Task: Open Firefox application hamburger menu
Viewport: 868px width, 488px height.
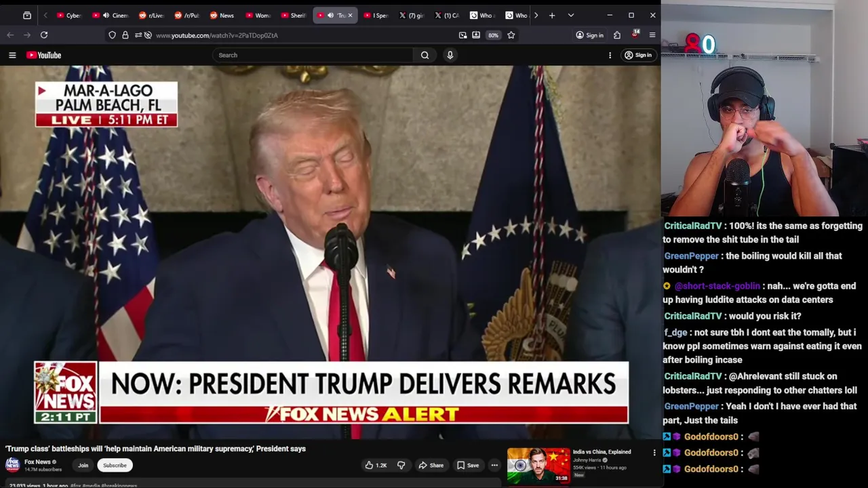Action: pyautogui.click(x=652, y=35)
